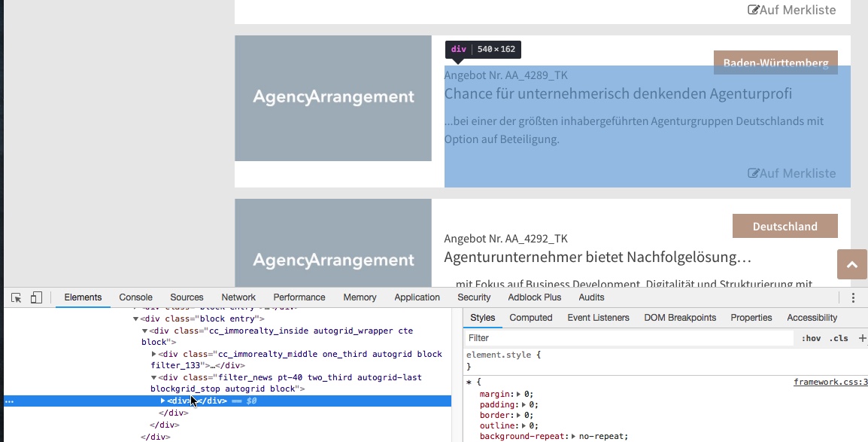Collapse the filter_news div node

[x=154, y=377]
